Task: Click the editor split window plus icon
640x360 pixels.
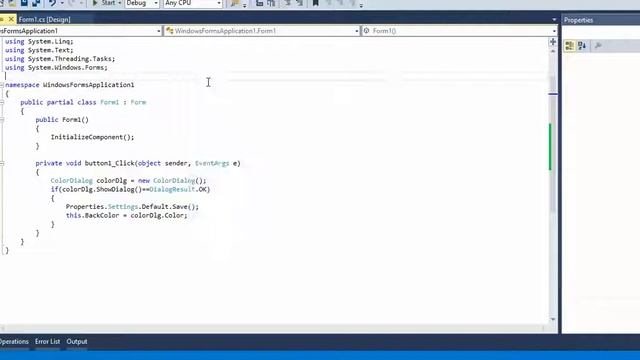Action: (553, 42)
